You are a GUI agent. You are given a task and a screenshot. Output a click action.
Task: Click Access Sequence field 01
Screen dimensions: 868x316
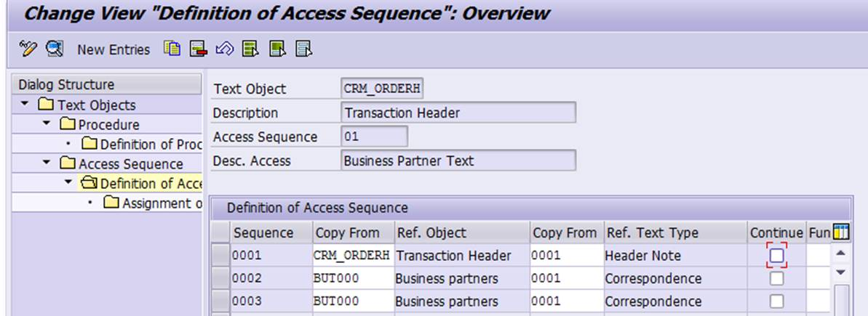click(374, 137)
